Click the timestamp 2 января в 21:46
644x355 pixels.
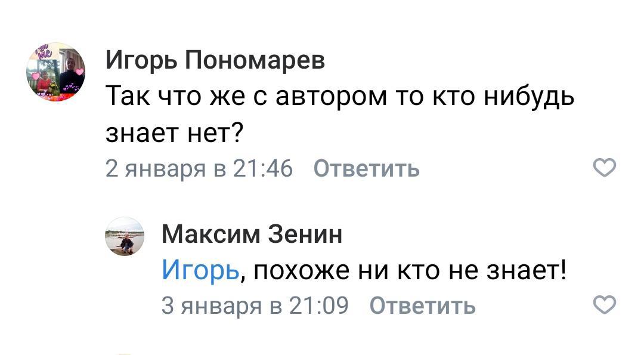click(x=199, y=169)
